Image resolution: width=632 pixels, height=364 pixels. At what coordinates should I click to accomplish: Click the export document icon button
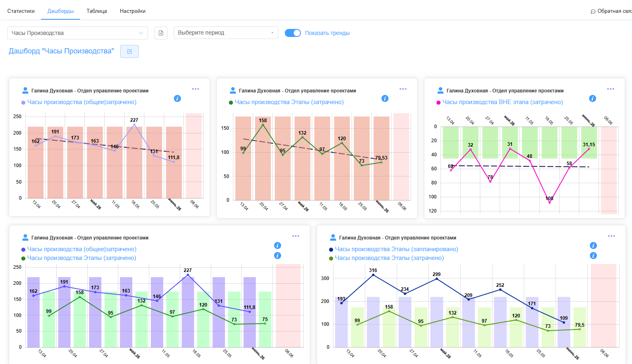pos(161,33)
